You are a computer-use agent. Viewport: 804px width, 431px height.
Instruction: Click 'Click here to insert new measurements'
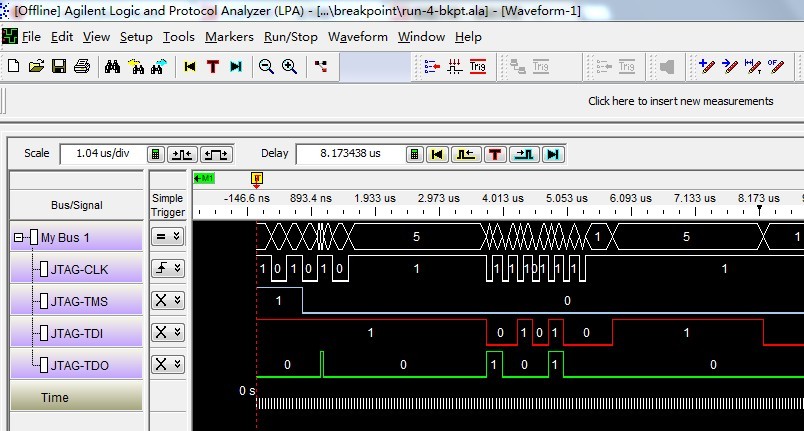[x=680, y=101]
